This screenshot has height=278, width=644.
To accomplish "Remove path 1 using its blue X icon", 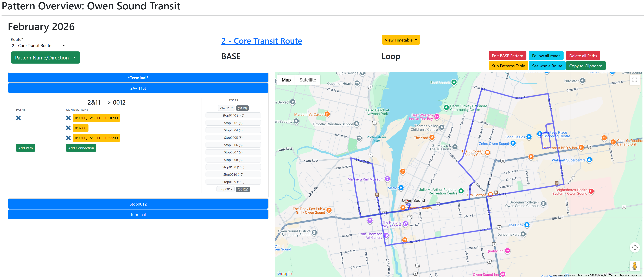I will pos(18,118).
